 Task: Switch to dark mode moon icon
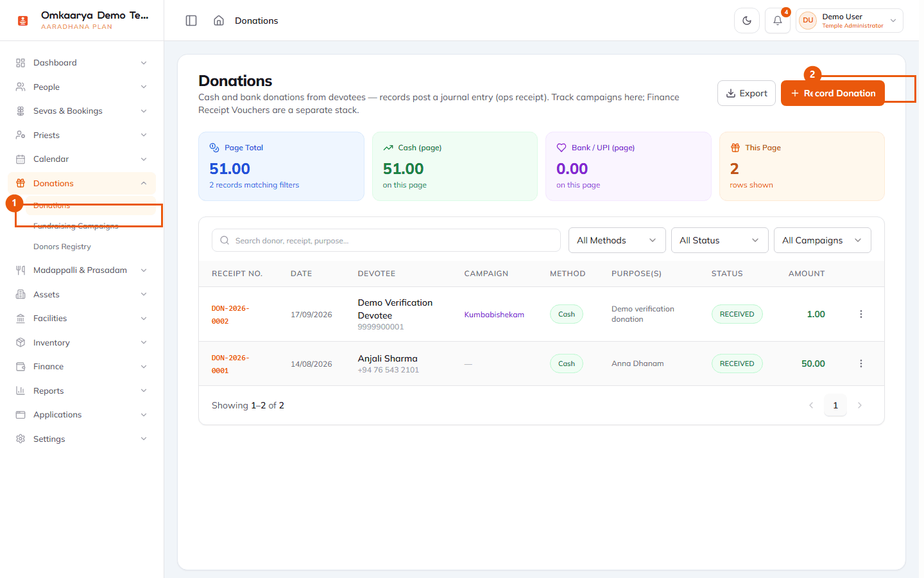click(747, 21)
